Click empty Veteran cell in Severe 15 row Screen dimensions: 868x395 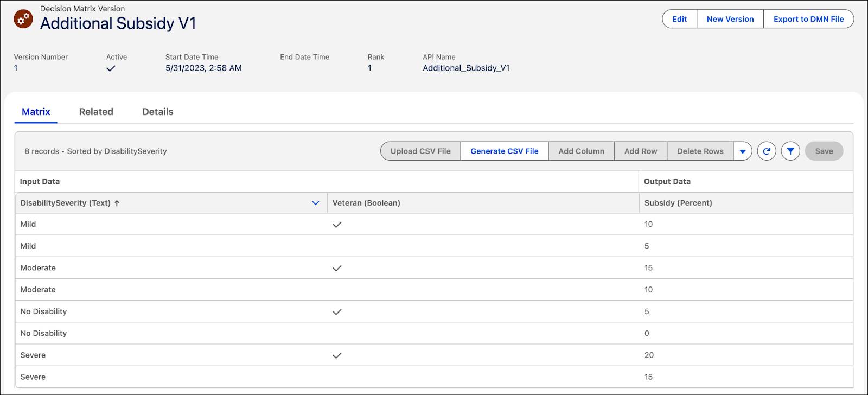483,377
